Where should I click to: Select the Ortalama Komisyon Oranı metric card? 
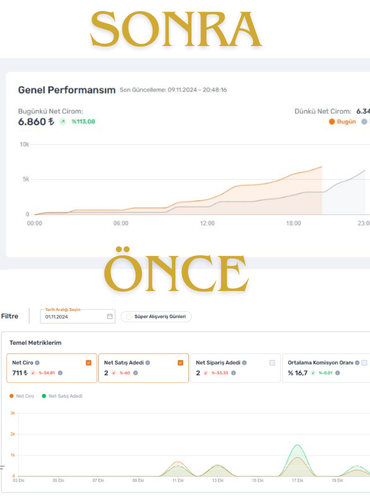[x=326, y=368]
